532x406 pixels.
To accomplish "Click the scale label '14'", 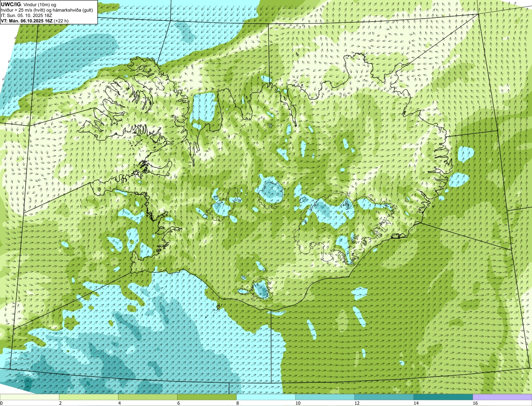I will 416,403.
